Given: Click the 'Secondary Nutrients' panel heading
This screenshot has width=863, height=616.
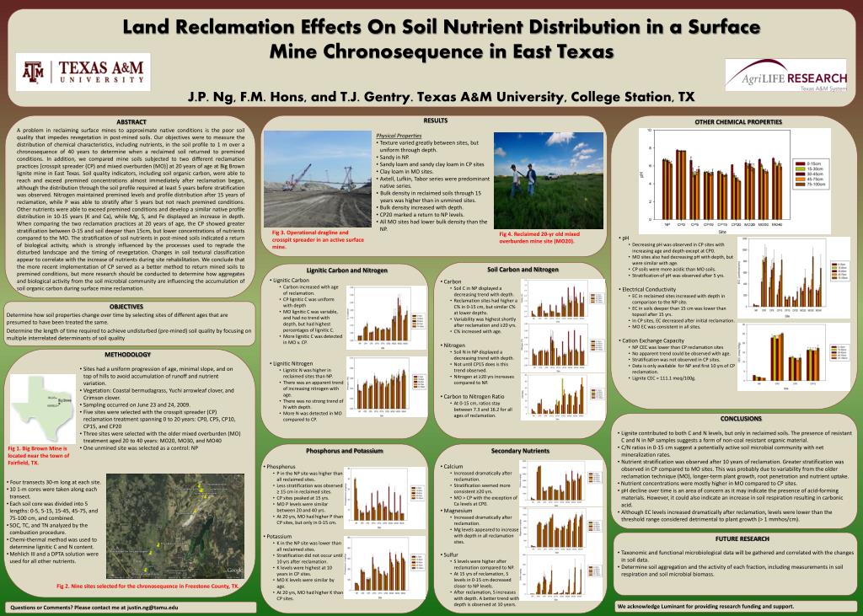Looking at the screenshot, I should click(x=520, y=451).
